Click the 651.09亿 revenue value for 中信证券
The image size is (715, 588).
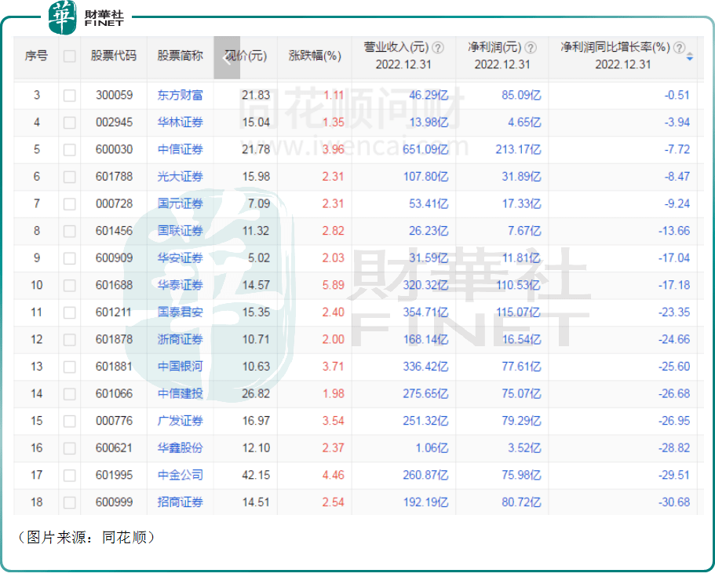point(425,149)
